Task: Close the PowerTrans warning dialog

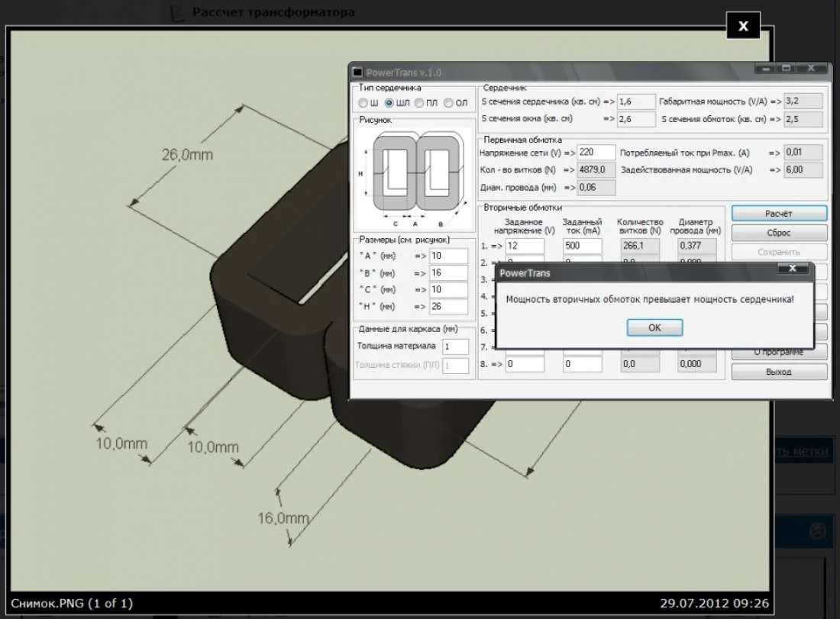Action: coord(793,269)
